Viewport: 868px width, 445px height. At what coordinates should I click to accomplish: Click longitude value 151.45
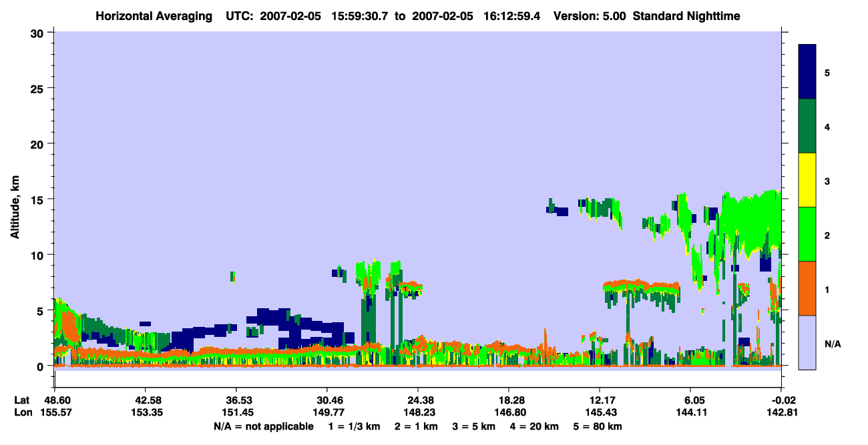[236, 412]
